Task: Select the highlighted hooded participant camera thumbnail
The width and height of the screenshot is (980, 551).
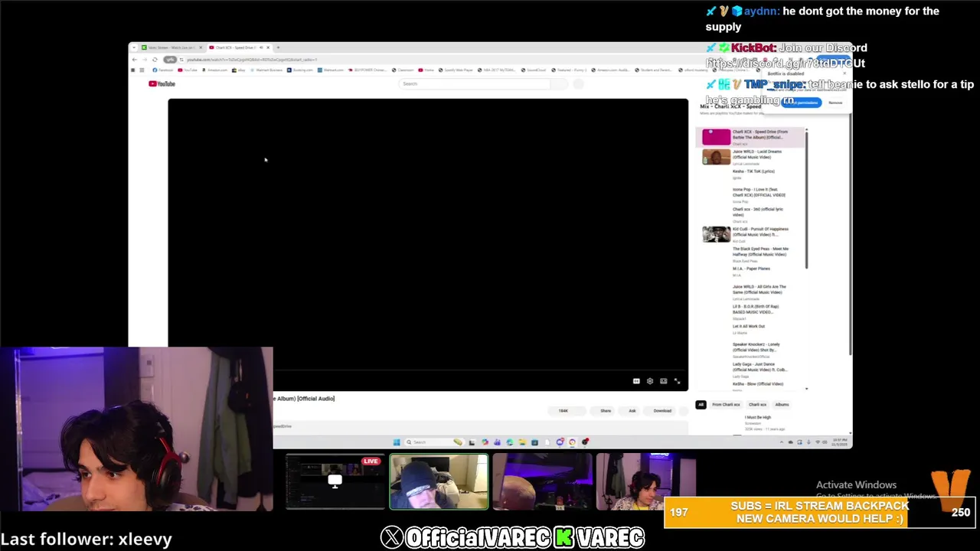Action: [x=439, y=482]
